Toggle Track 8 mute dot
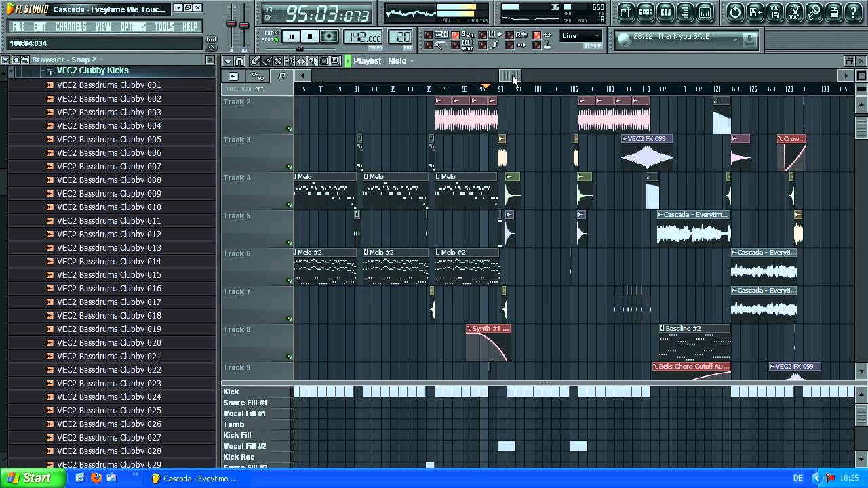 tap(288, 357)
